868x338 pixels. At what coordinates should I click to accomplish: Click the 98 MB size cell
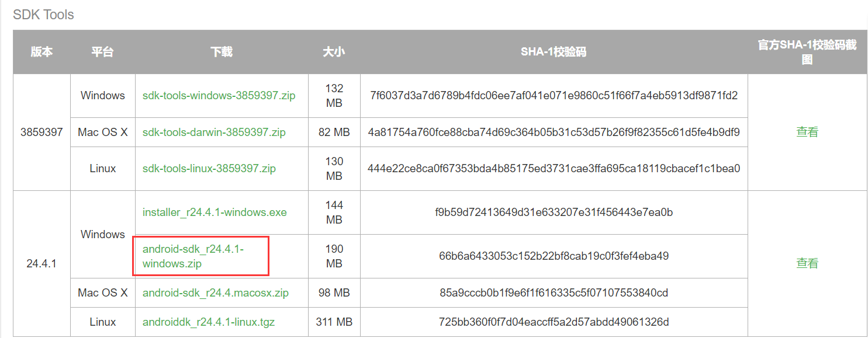coord(334,293)
